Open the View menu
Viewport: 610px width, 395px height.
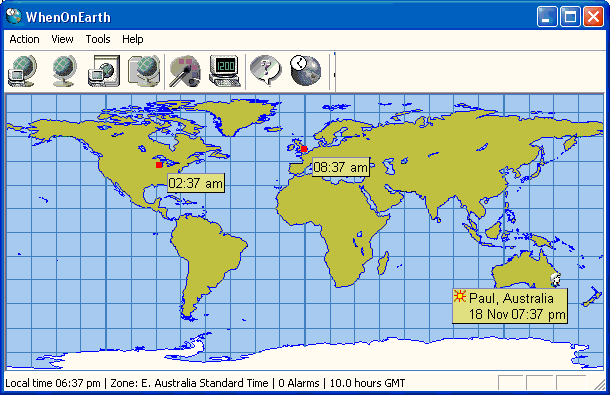pyautogui.click(x=62, y=39)
